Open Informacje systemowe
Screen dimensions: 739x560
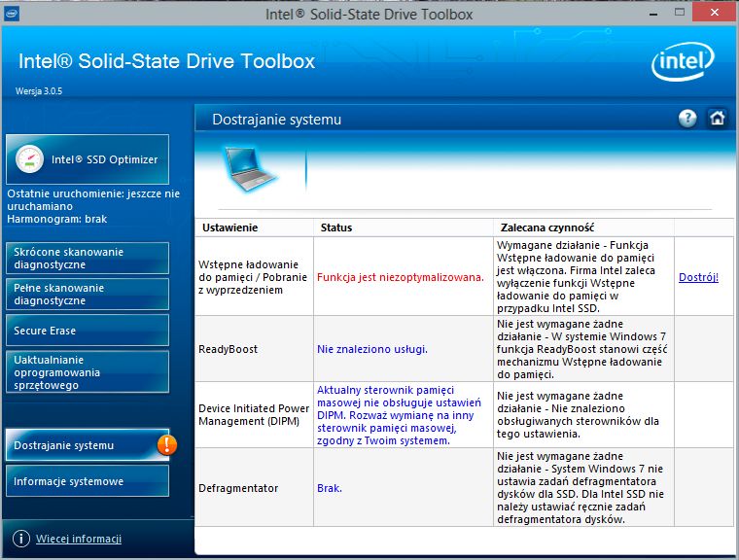pos(88,481)
